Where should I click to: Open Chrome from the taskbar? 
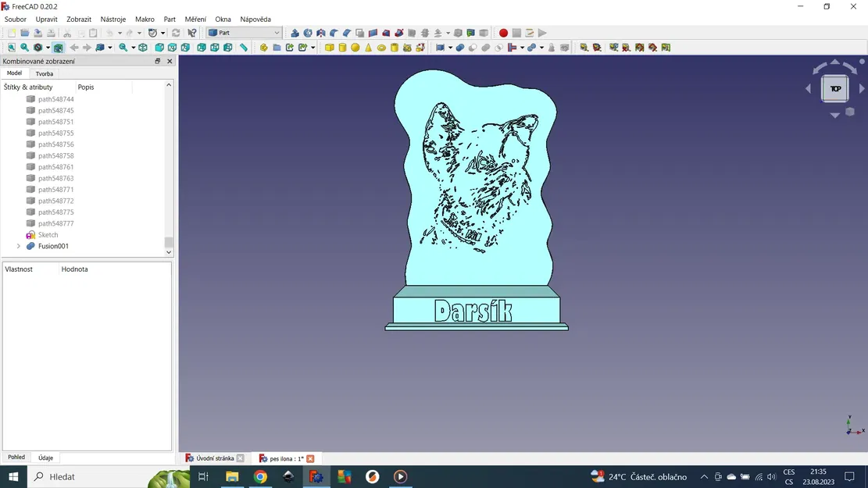[x=260, y=476]
